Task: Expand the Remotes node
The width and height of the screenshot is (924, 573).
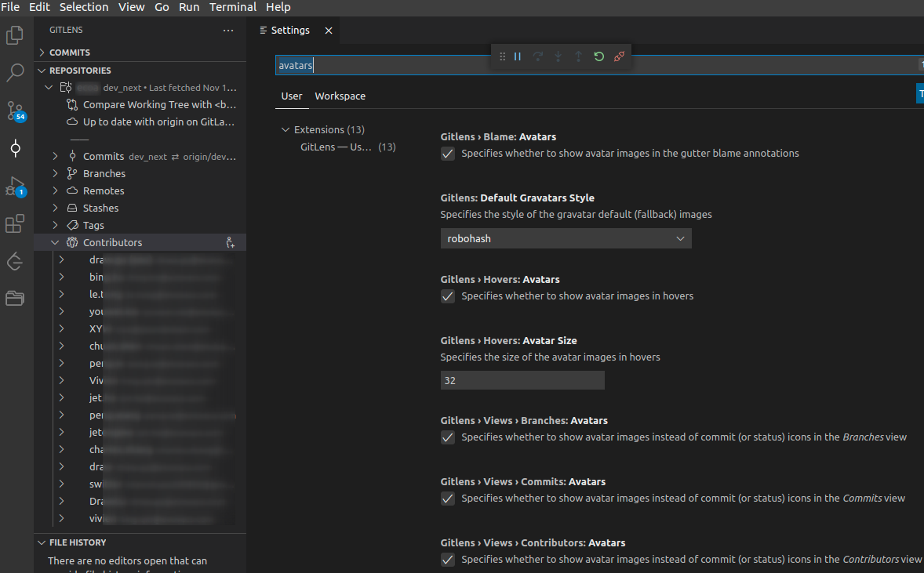Action: coord(55,190)
